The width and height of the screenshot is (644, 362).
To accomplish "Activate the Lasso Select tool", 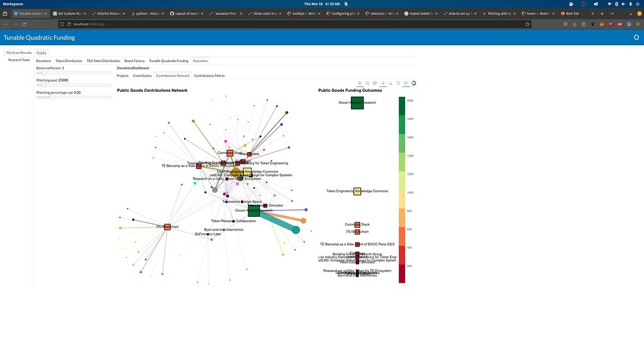I will coord(375,83).
